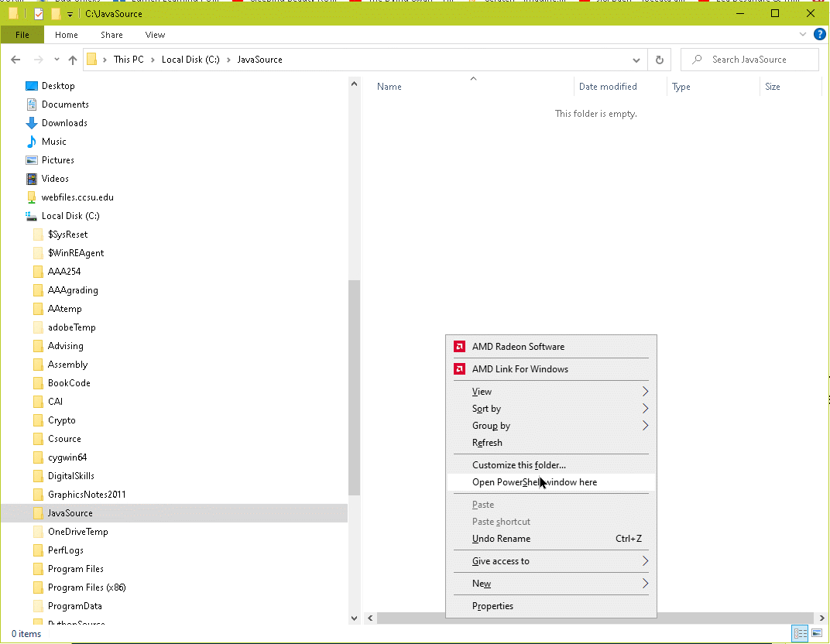Viewport: 830px width, 644px height.
Task: Click horizontal scrollbar right arrow
Action: tap(821, 618)
